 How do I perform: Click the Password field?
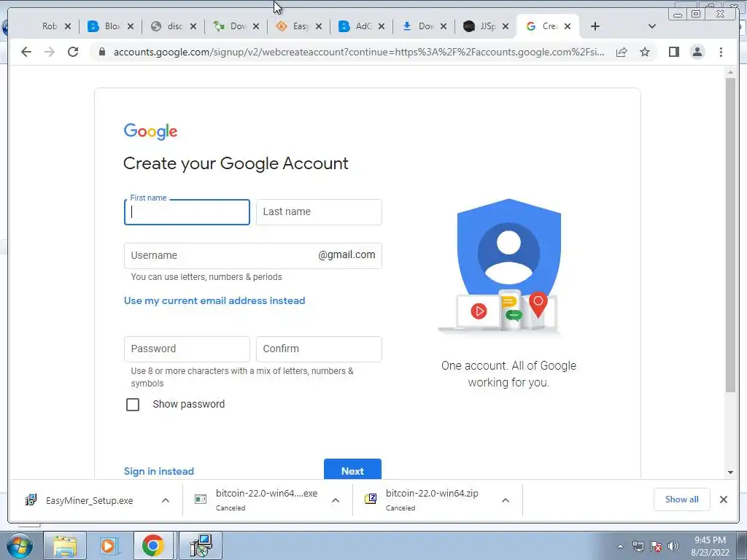(187, 349)
